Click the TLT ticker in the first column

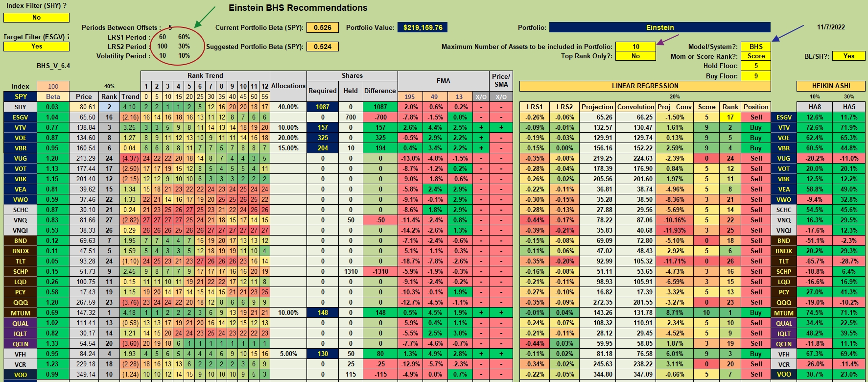(x=21, y=261)
